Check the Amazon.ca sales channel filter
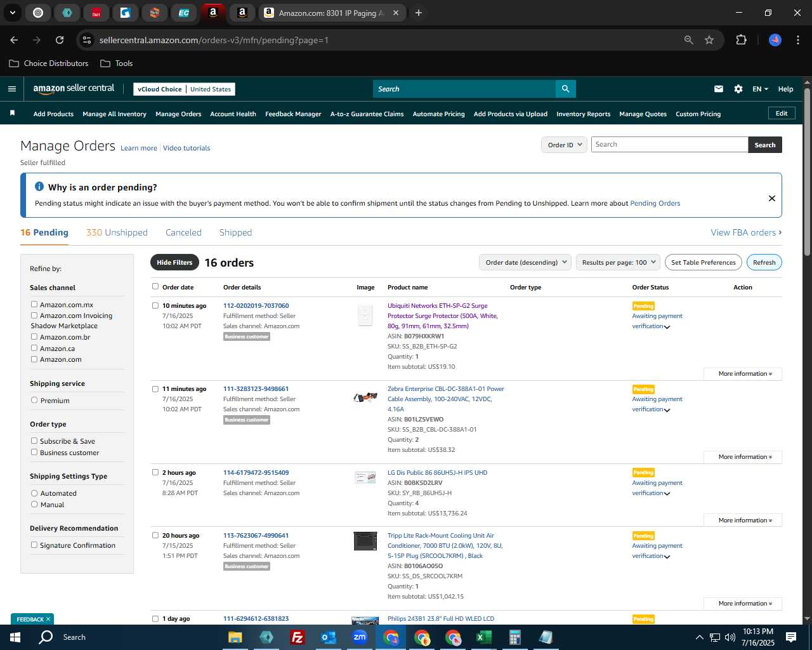 34,348
